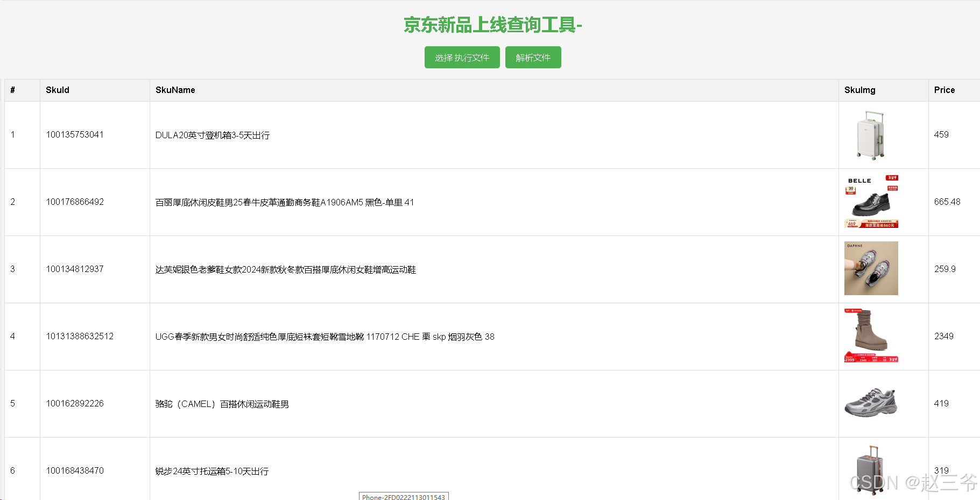Open the DULA luggage product thumbnail
The height and width of the screenshot is (500, 980).
click(x=871, y=134)
